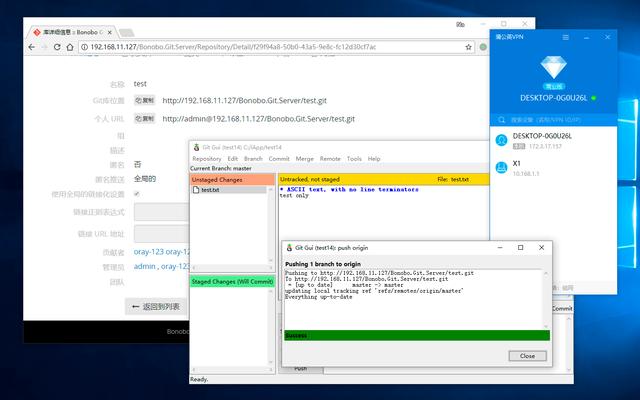This screenshot has height=400, width=640.
Task: Select the DESKTOP-0G0U26L row in VPN list
Action: (x=553, y=140)
